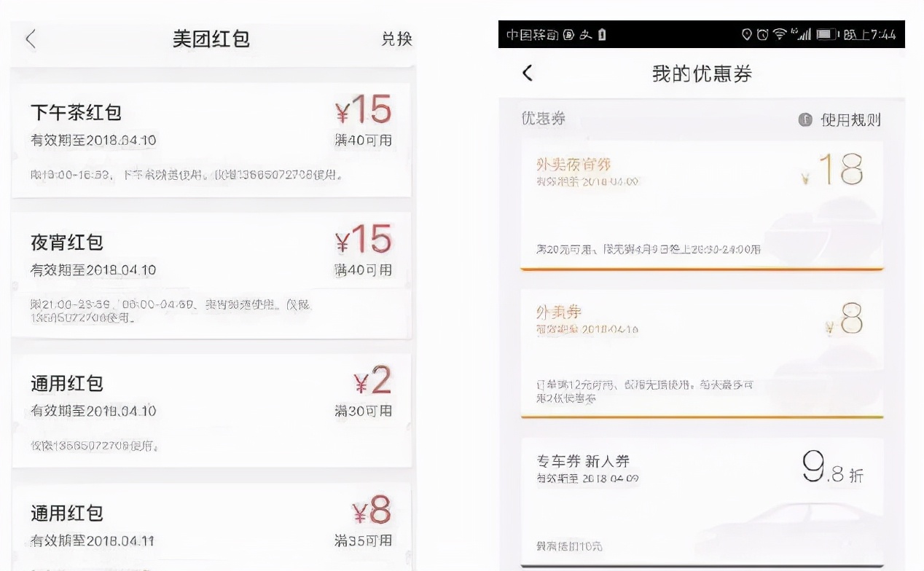Click ¥15 amount on 夜宵红包

coord(363,239)
